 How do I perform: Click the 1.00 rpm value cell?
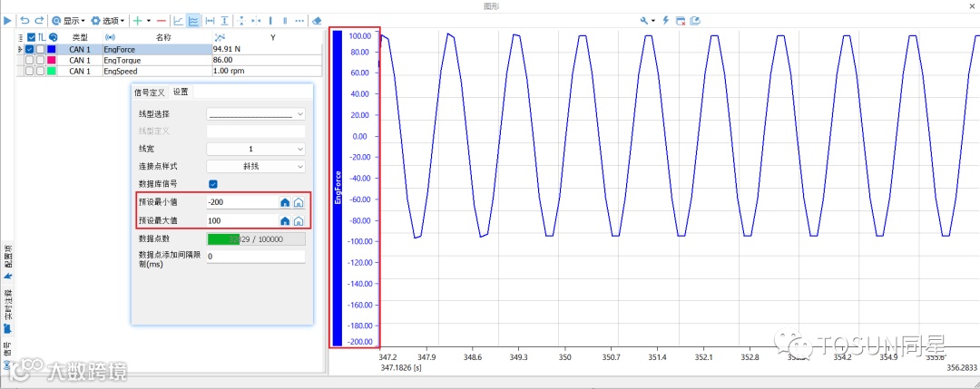click(x=267, y=72)
